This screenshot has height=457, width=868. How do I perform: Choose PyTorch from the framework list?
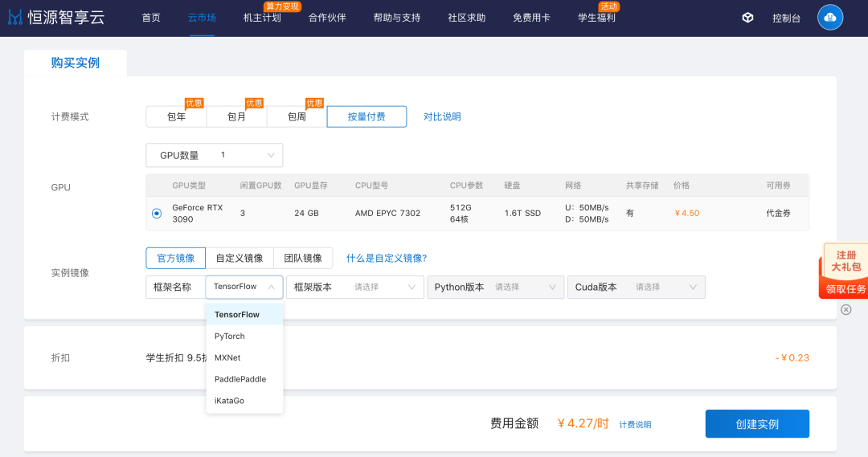click(x=244, y=336)
